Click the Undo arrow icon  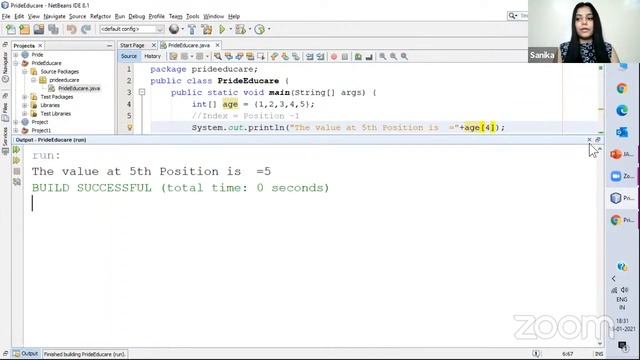click(x=71, y=29)
